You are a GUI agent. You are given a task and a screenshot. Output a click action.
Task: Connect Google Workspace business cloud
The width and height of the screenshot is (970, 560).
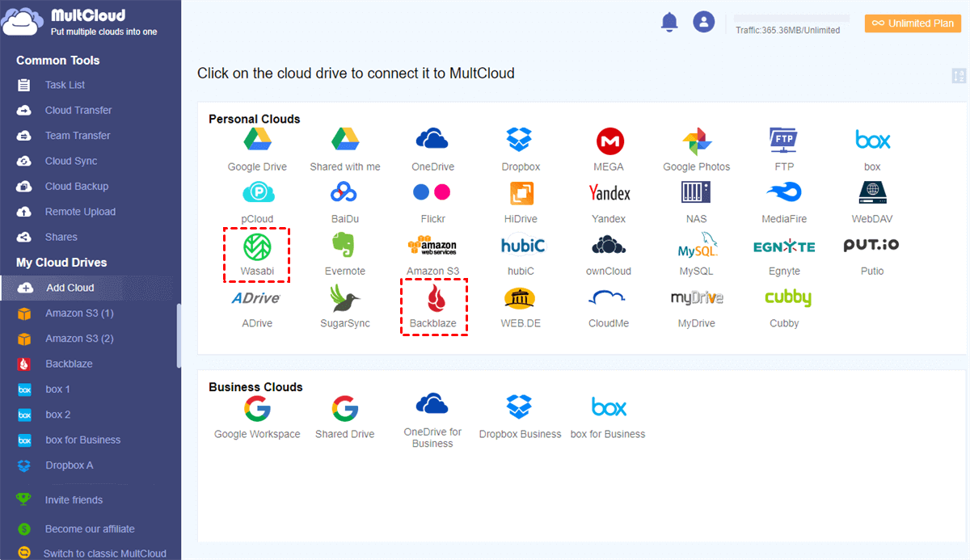tap(257, 409)
